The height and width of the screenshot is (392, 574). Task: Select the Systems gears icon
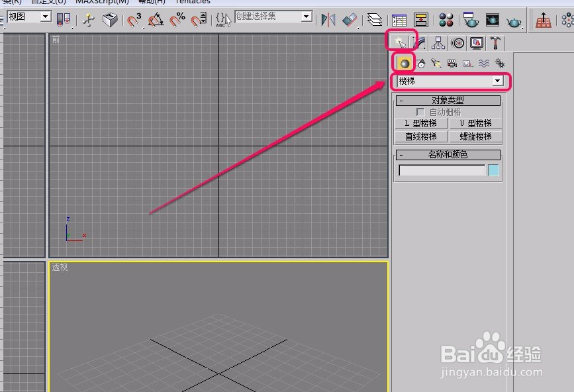pos(499,64)
